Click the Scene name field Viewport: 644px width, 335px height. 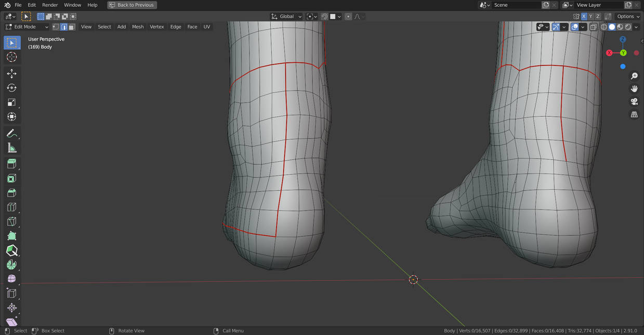point(516,5)
